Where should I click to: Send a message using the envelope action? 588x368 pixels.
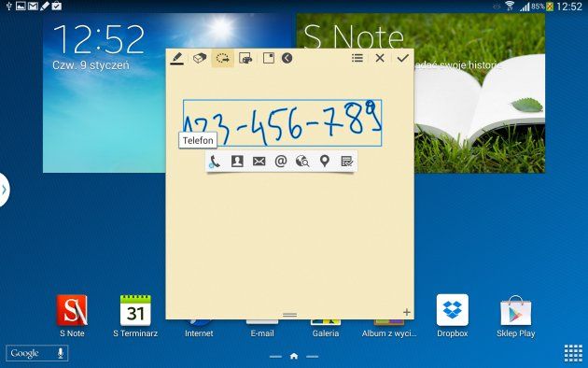[x=259, y=162]
